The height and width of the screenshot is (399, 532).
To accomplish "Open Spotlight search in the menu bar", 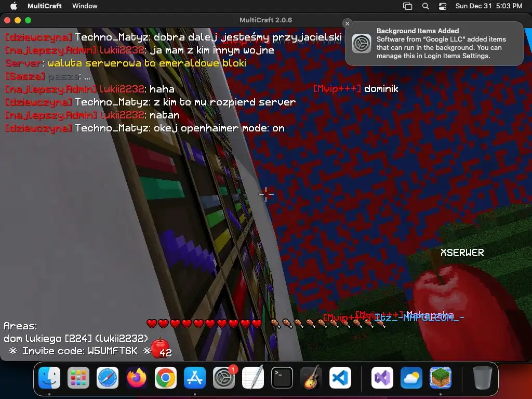I will pyautogui.click(x=425, y=6).
